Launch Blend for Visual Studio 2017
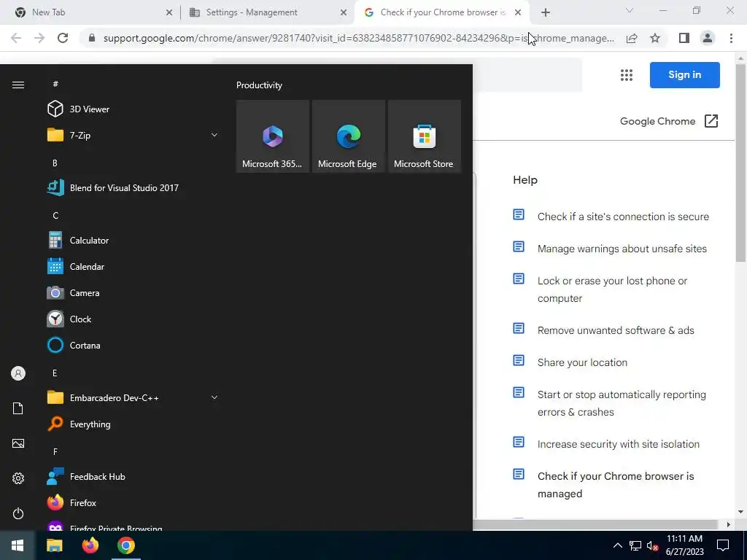Image resolution: width=747 pixels, height=560 pixels. (113, 187)
